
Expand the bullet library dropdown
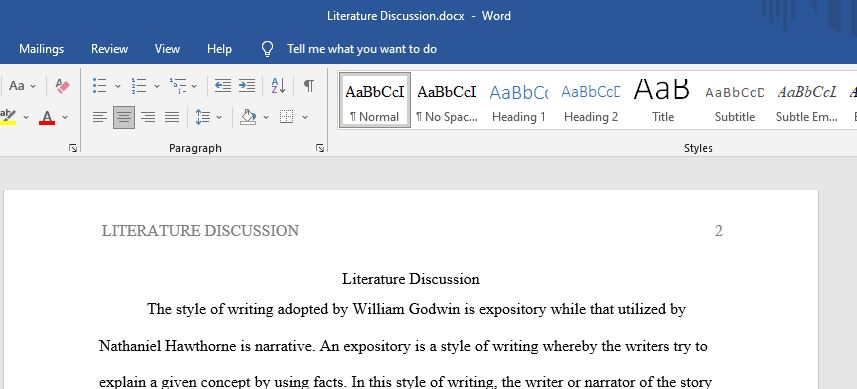pos(118,86)
